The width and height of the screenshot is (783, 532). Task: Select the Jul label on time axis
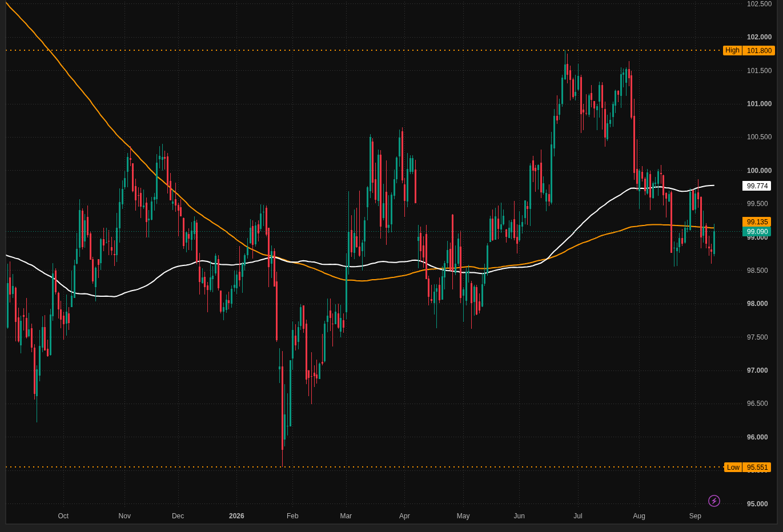coord(578,516)
